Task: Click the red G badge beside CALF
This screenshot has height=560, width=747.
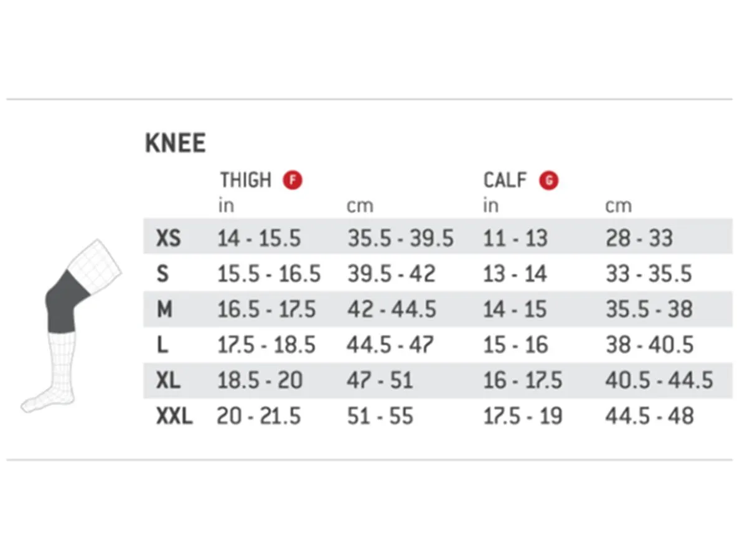Action: [x=548, y=181]
